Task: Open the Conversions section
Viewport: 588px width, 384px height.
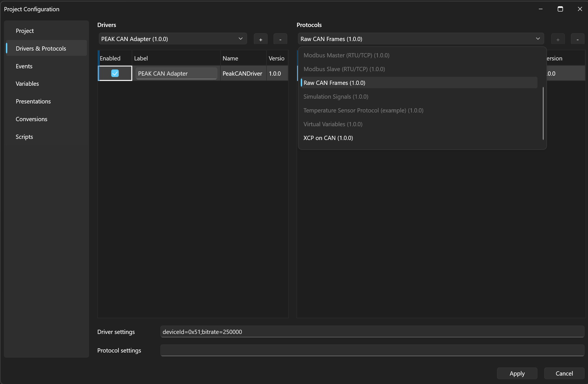Action: [x=46, y=119]
